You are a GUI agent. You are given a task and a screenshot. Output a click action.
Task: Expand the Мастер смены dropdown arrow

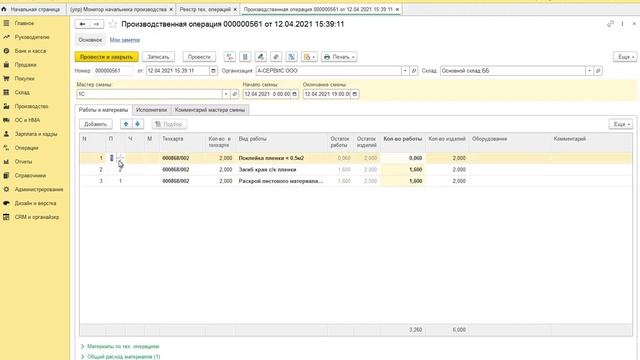click(x=226, y=94)
